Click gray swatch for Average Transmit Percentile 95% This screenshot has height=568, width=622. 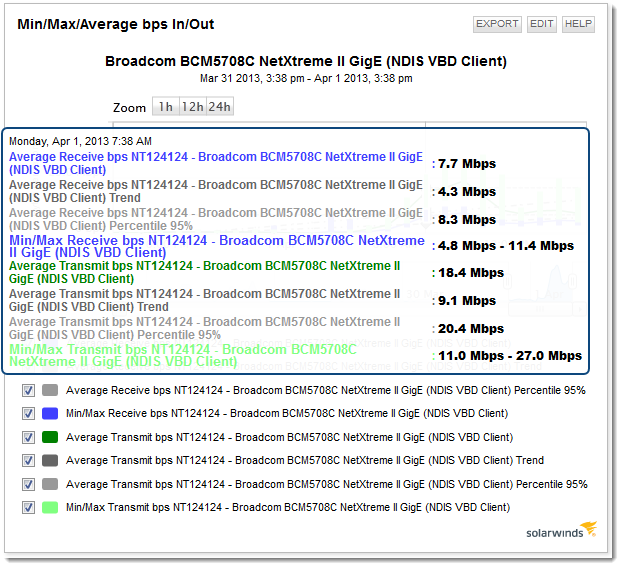pos(50,484)
